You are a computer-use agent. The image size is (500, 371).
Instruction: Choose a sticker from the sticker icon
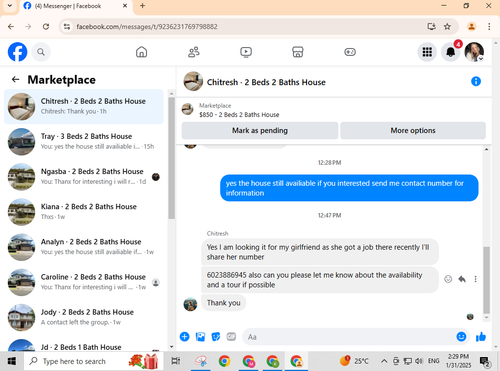[x=216, y=337]
